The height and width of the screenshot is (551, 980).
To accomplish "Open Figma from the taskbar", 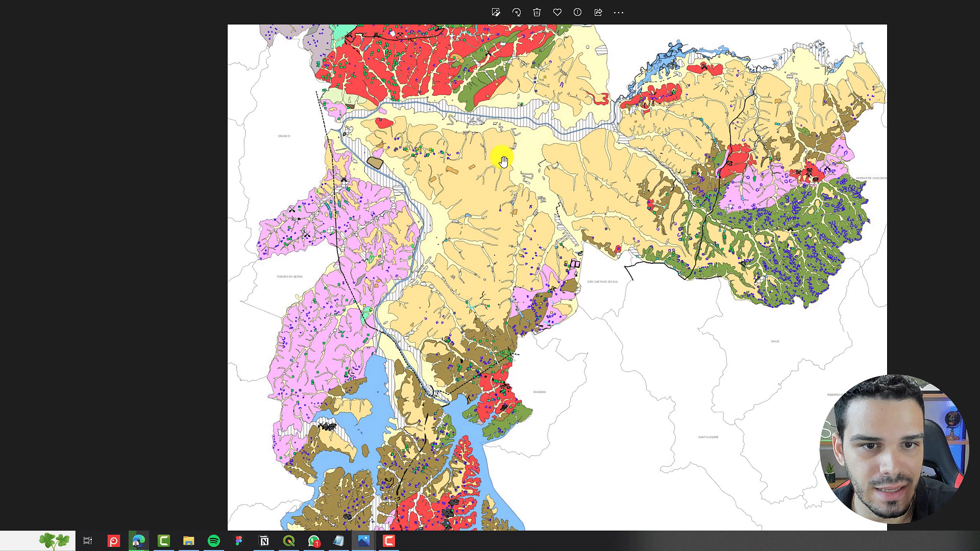I will (239, 541).
